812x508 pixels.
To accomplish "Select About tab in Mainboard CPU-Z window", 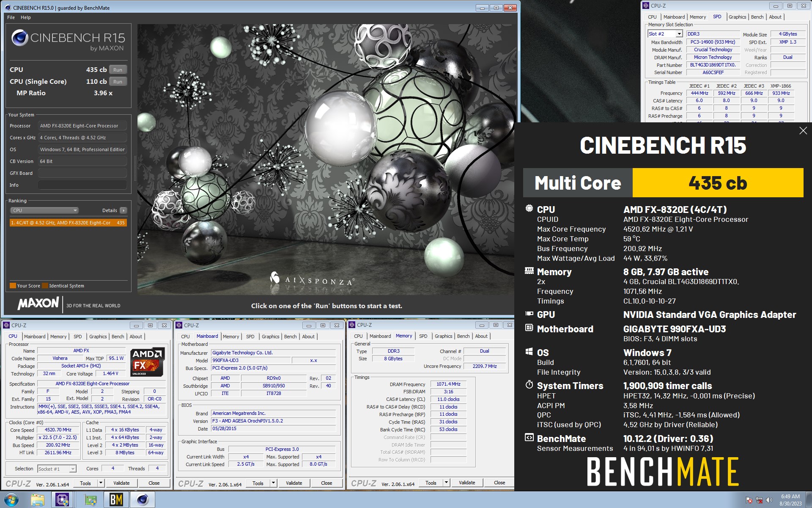I will point(308,337).
